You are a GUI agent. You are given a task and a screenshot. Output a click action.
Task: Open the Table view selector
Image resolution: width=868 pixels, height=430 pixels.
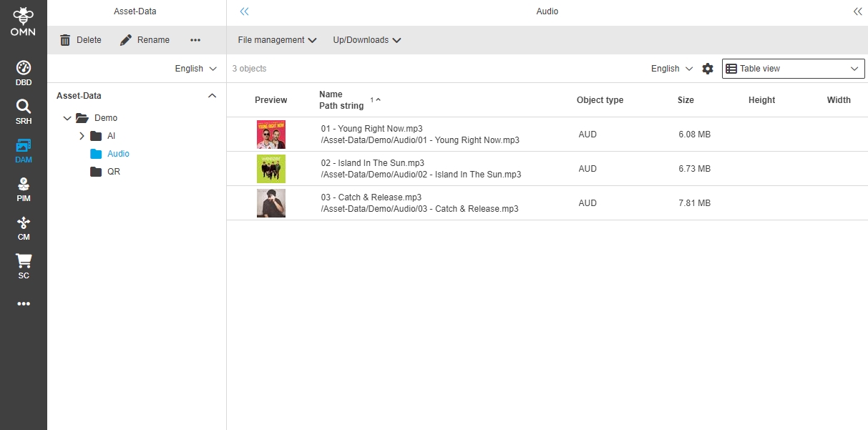click(x=794, y=69)
